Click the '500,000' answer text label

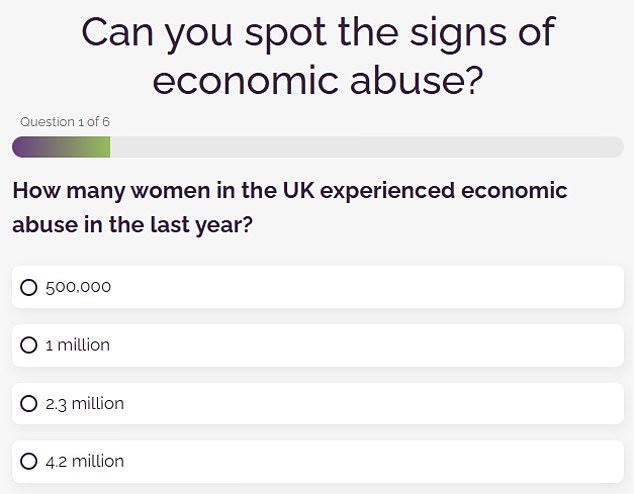coord(78,287)
